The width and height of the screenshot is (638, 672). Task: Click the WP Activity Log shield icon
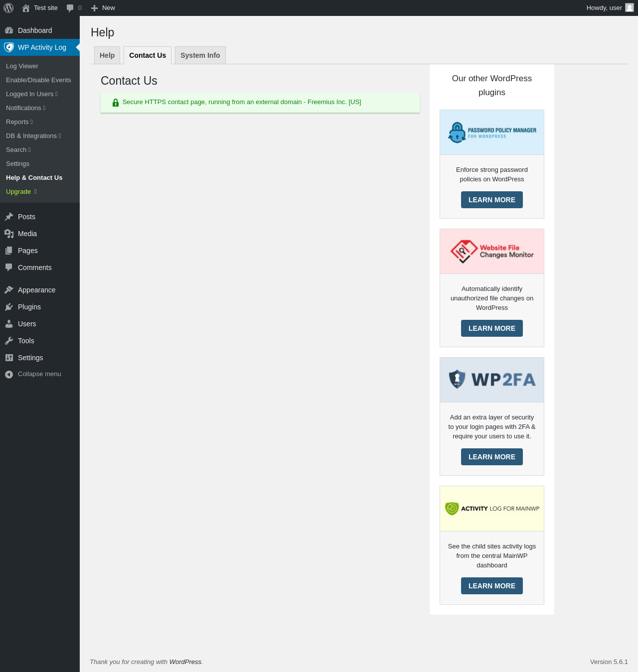click(9, 47)
